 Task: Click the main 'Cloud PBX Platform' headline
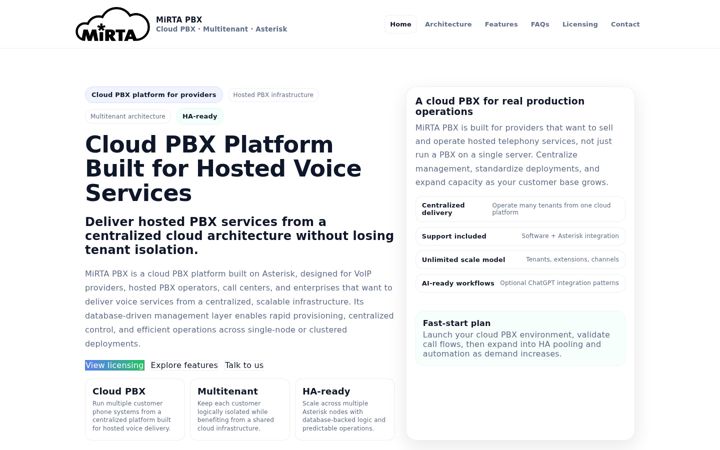[x=223, y=169]
